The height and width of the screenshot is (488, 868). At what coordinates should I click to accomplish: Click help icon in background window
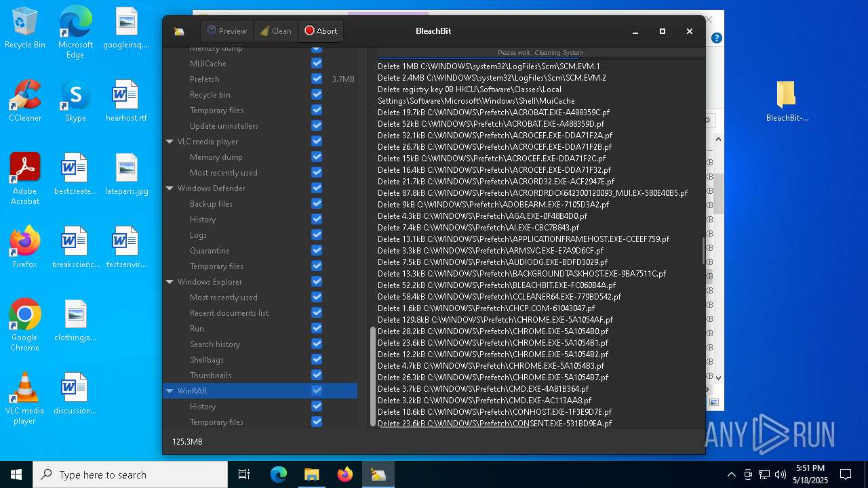716,38
